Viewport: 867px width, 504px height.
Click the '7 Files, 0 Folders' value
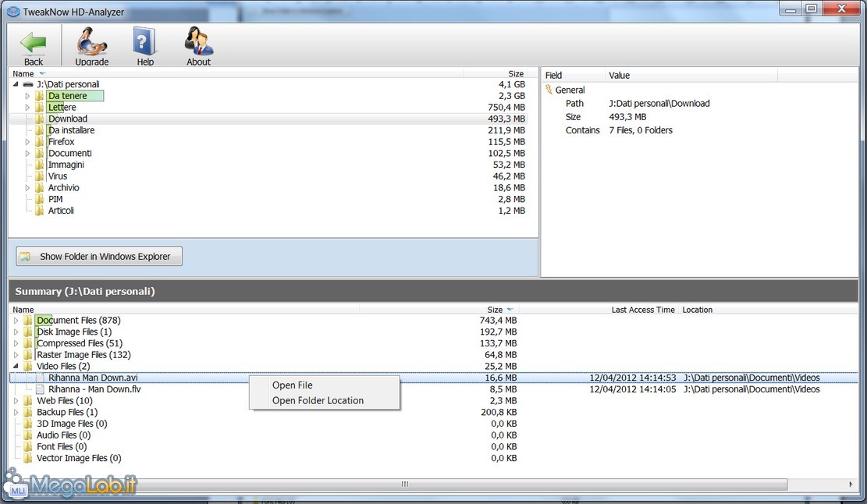[640, 130]
